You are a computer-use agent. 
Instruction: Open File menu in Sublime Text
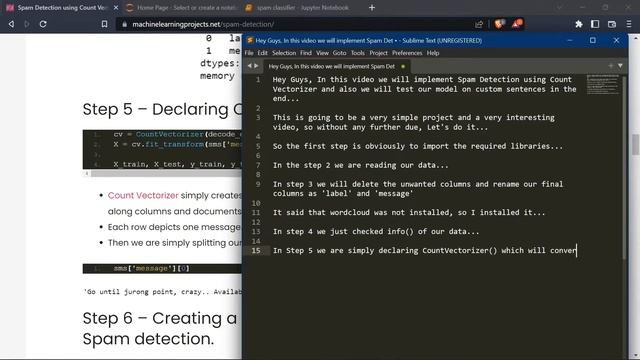(x=249, y=53)
